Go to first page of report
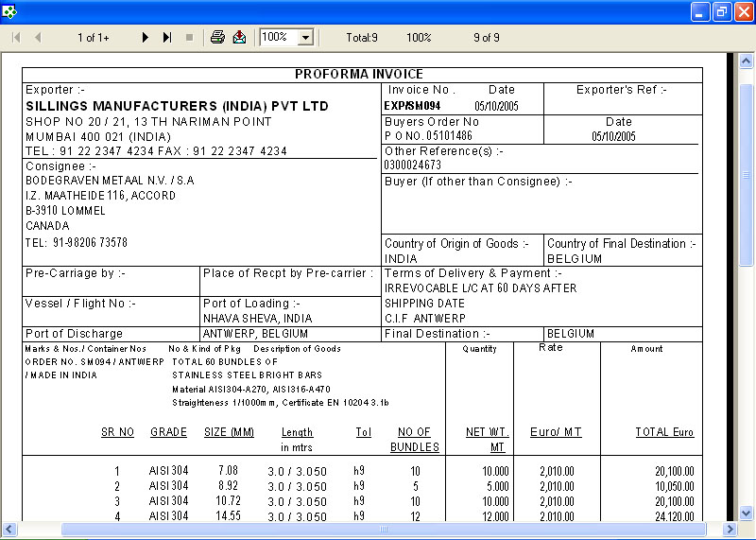Screen dimensions: 756x540 16,38
